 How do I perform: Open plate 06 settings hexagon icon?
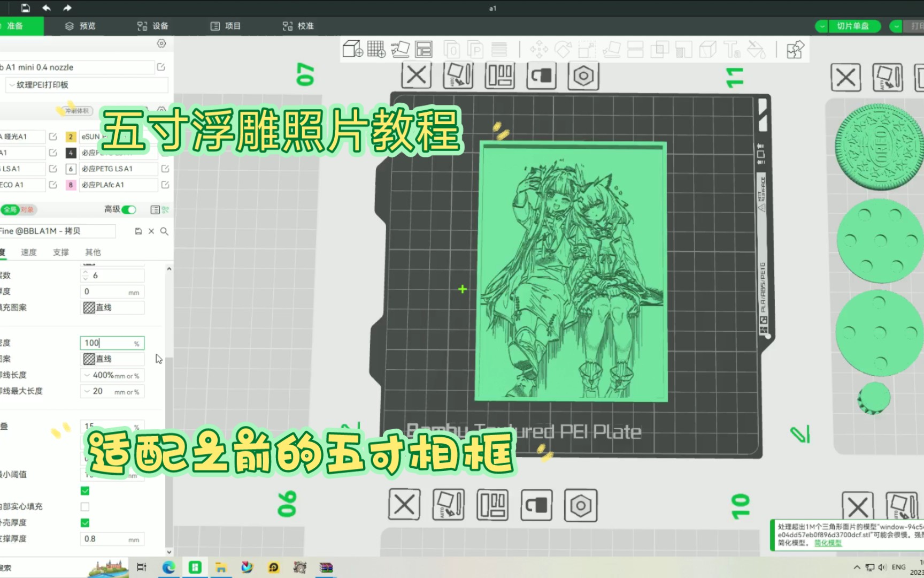(x=581, y=505)
